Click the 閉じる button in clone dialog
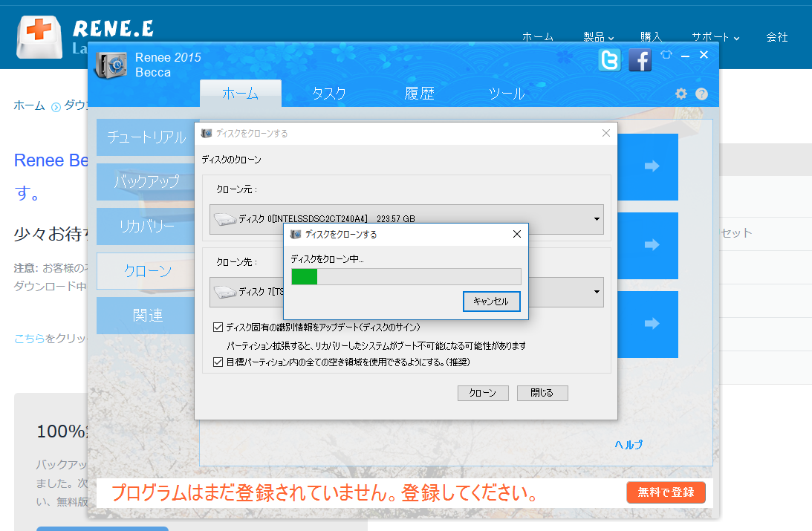Viewport: 812px width, 531px height. [x=542, y=393]
